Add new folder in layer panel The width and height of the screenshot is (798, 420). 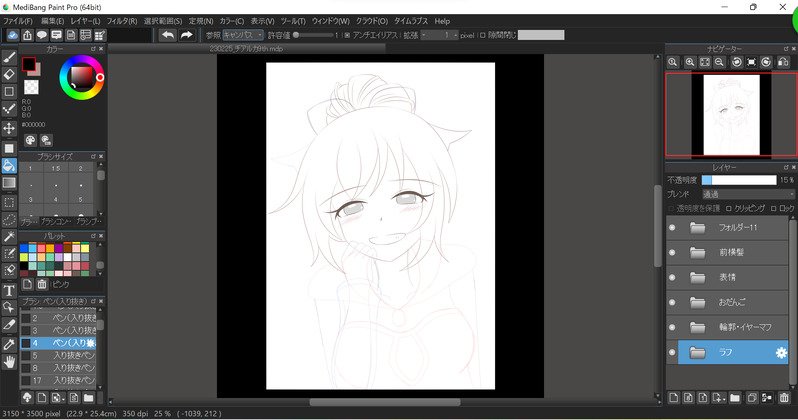[x=734, y=398]
